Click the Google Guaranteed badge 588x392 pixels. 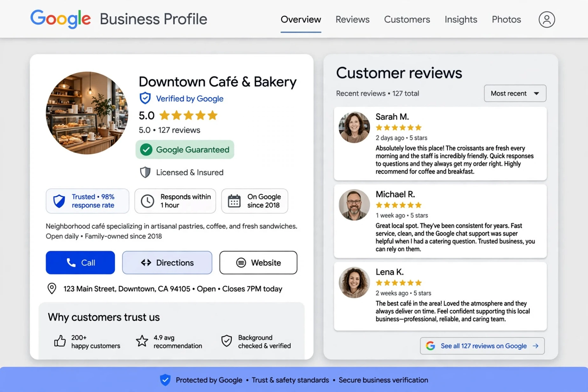click(x=185, y=150)
